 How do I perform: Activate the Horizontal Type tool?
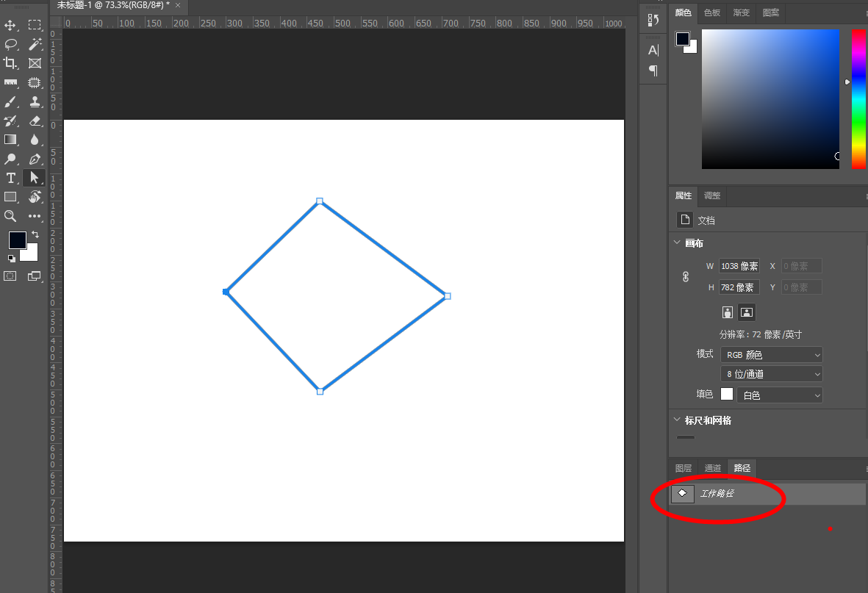(10, 178)
